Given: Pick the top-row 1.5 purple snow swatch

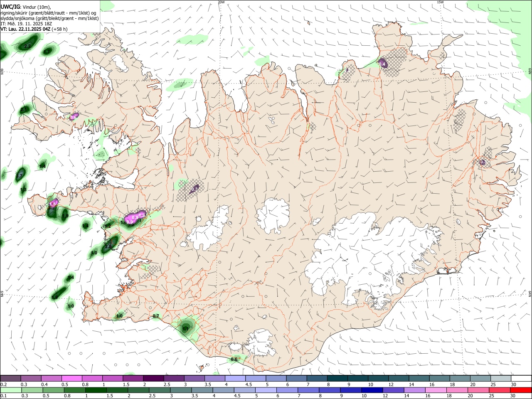Looking at the screenshot, I should pyautogui.click(x=133, y=379).
